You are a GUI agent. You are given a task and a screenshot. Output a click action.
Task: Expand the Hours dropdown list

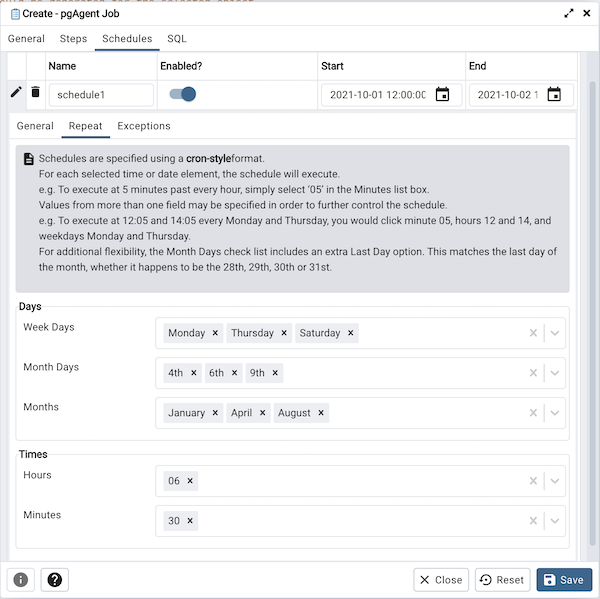[x=555, y=481]
